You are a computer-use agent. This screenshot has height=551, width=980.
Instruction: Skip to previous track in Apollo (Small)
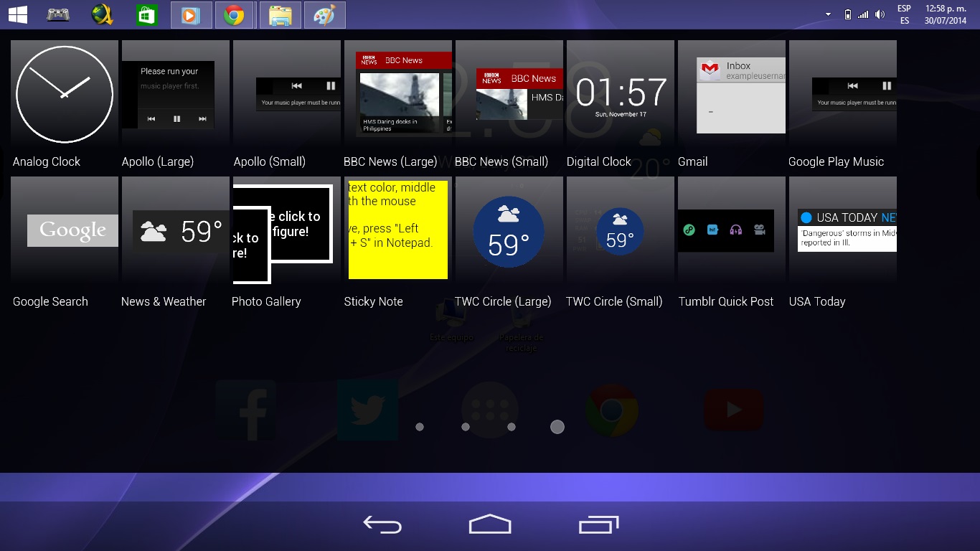click(x=296, y=86)
